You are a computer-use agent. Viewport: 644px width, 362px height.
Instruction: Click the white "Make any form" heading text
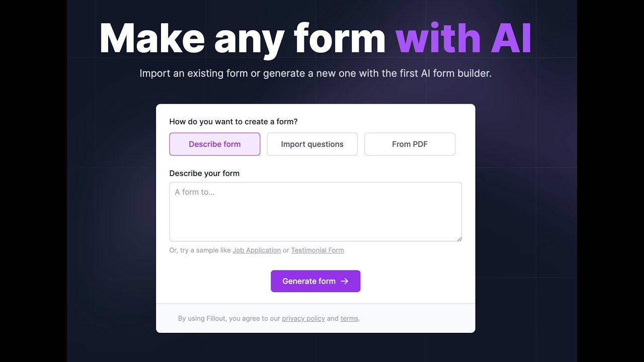pos(243,38)
